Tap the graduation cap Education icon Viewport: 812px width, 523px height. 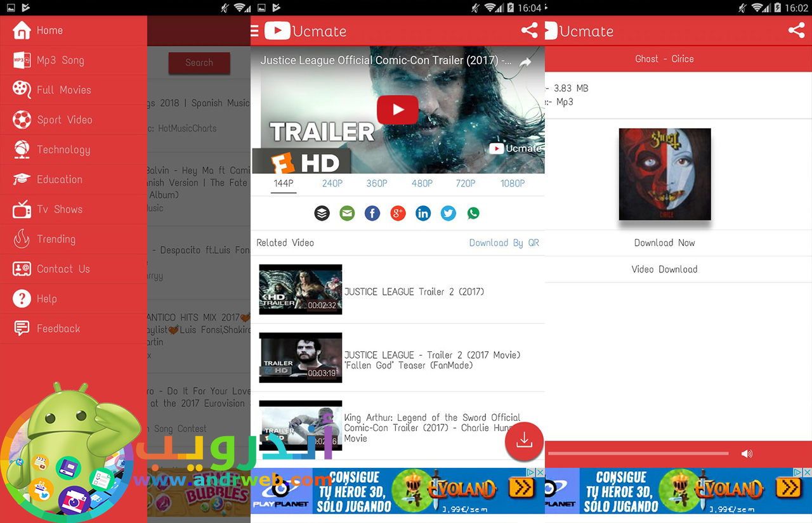pyautogui.click(x=22, y=179)
